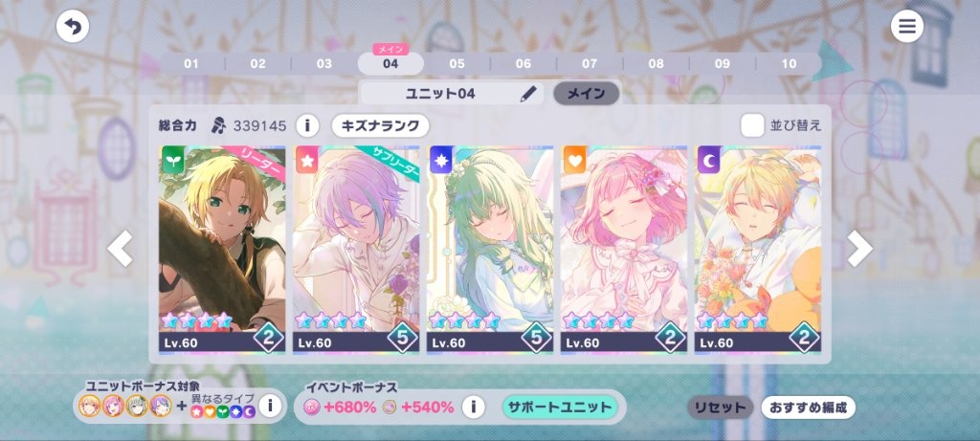Click the キズナランク button

coord(381,125)
